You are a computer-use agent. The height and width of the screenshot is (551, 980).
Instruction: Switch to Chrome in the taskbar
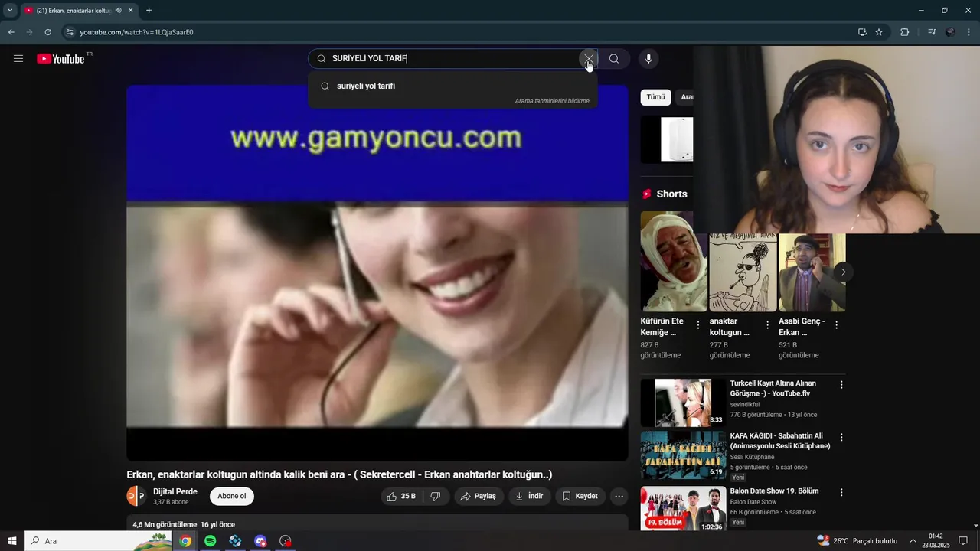185,541
